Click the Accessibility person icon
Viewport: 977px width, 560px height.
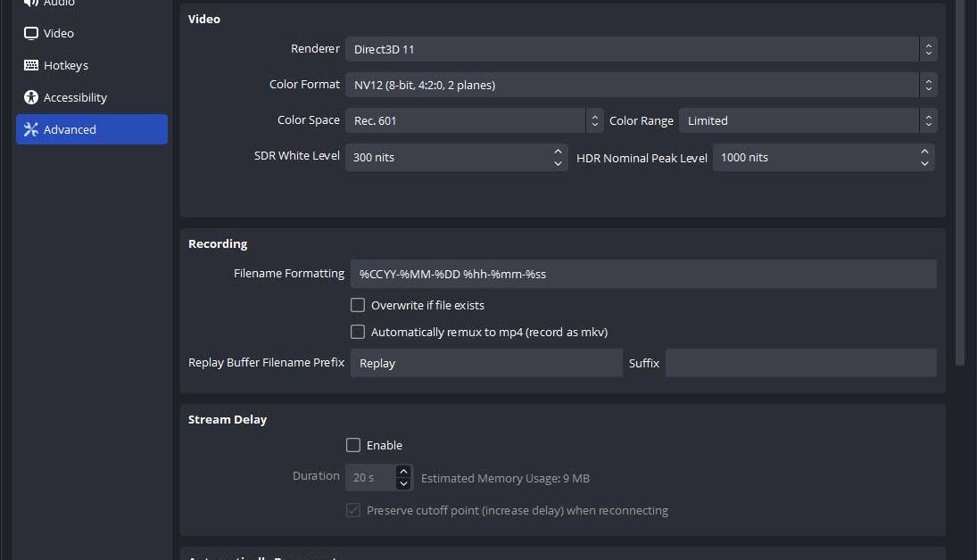31,97
